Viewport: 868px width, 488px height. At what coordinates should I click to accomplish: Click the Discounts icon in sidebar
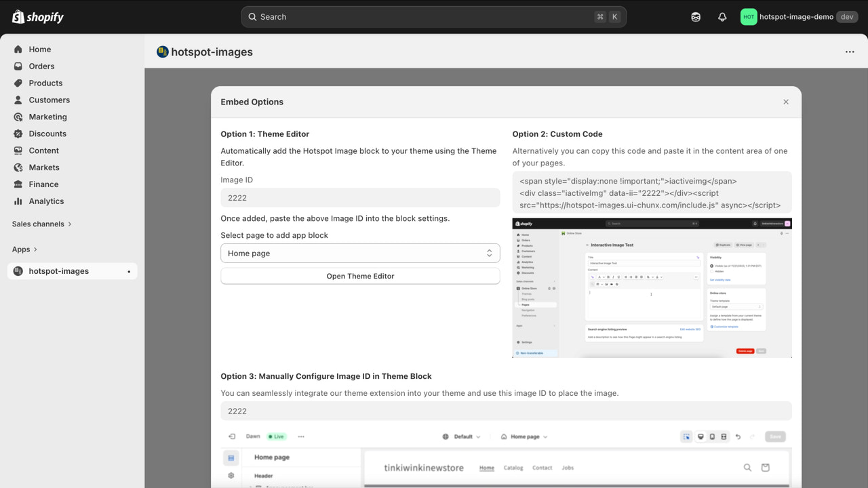[18, 134]
